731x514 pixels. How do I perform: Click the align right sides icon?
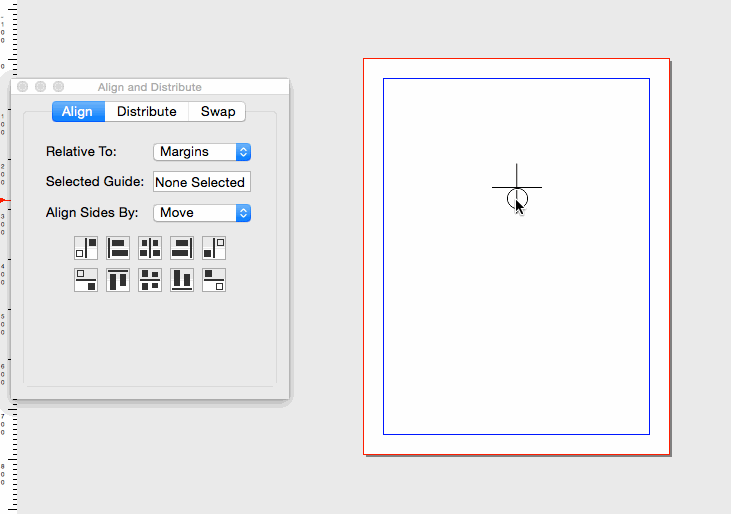click(182, 248)
